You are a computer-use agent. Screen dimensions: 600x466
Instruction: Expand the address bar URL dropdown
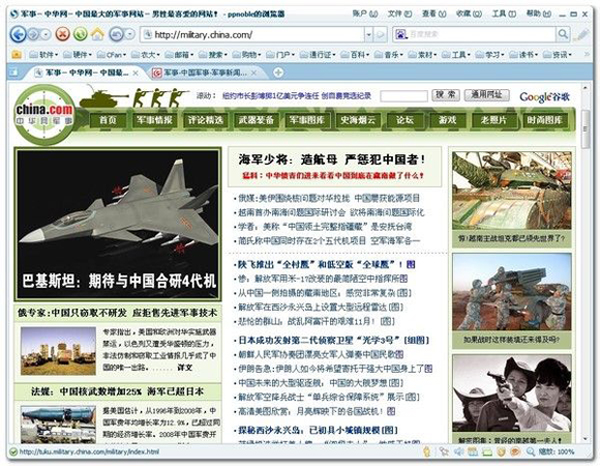368,35
